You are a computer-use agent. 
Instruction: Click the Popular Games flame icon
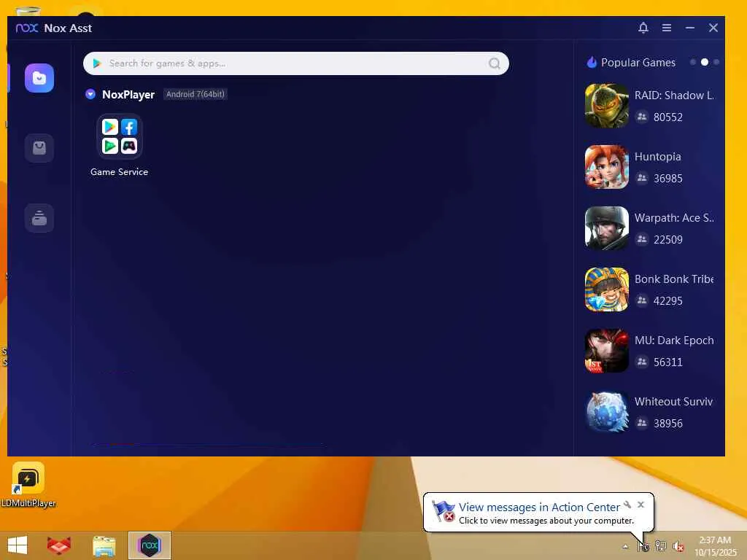pos(592,63)
